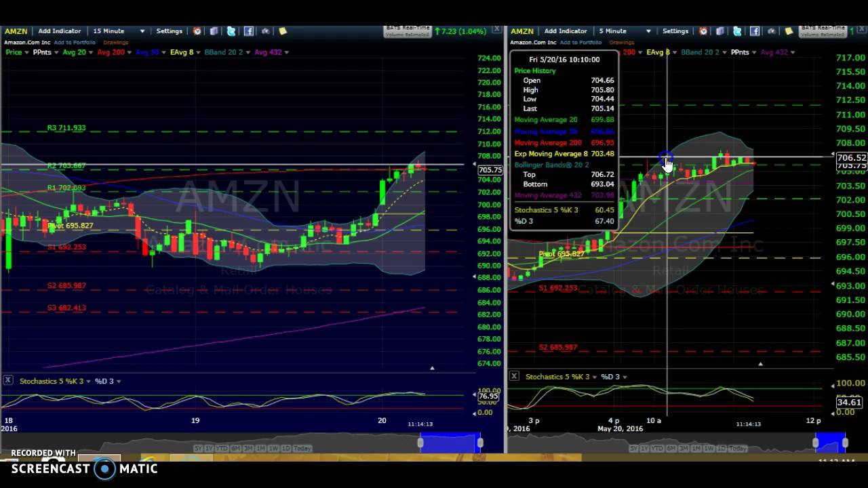Click the link icon in 5 Minute chart toolbar
The width and height of the screenshot is (868, 488).
pos(771,31)
